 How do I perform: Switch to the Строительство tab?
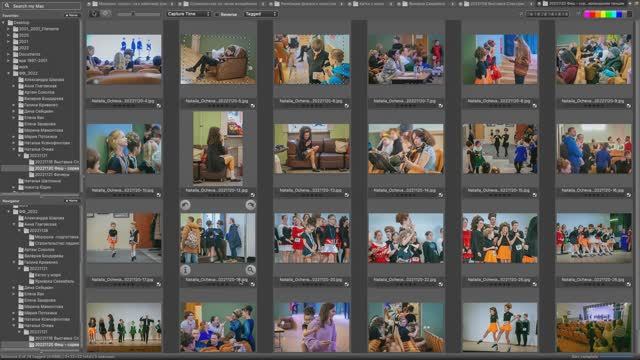pyautogui.click(x=221, y=4)
